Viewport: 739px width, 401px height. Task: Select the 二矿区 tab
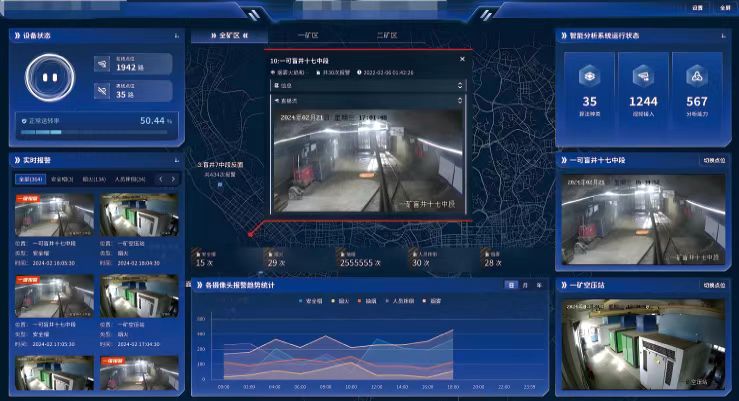click(x=387, y=35)
